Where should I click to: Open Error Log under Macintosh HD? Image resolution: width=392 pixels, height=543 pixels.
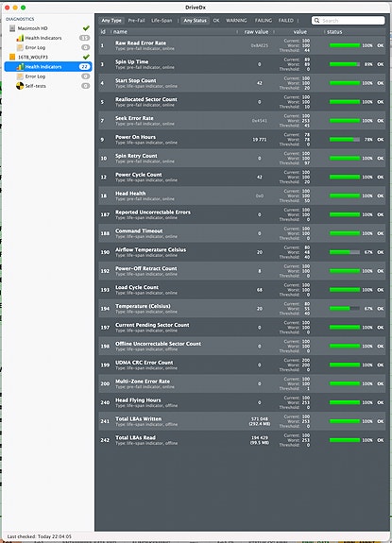(x=35, y=47)
